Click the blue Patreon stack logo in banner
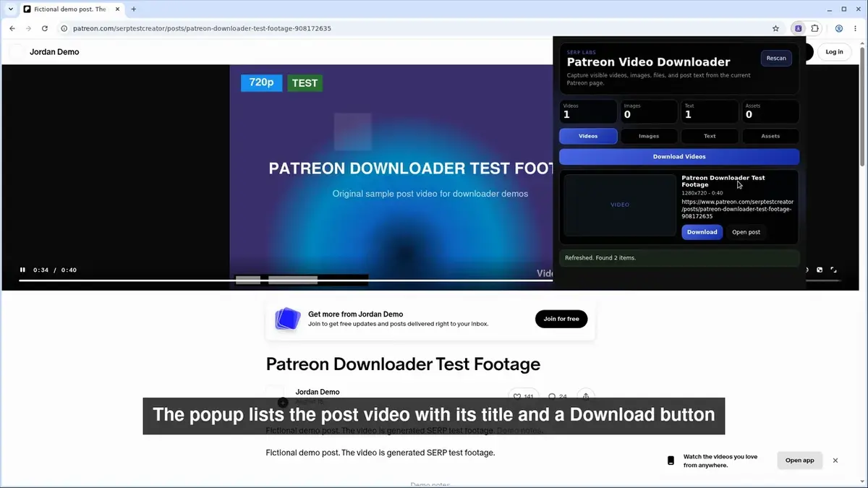Image resolution: width=868 pixels, height=488 pixels. (x=288, y=319)
